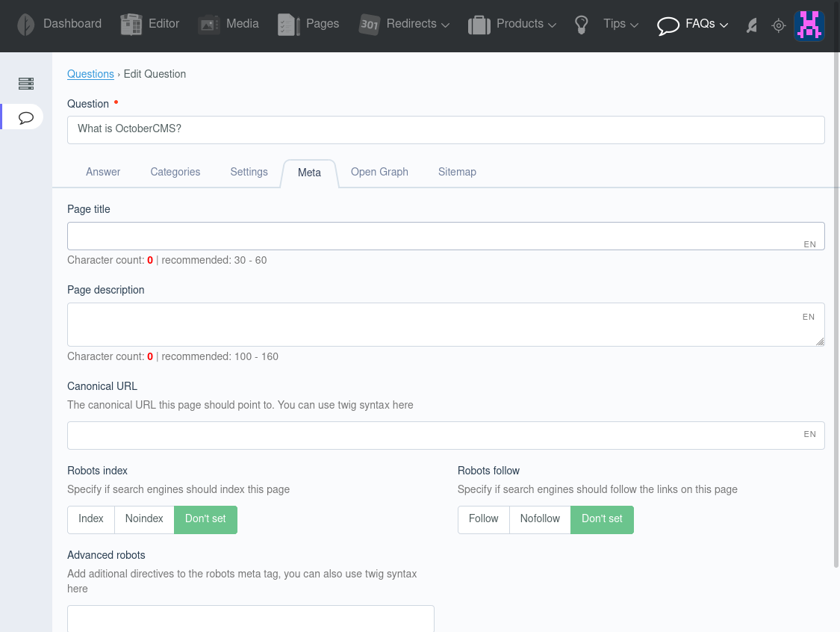Screen dimensions: 840x632
Task: Click EN language selector in Canonical URL
Action: click(809, 434)
